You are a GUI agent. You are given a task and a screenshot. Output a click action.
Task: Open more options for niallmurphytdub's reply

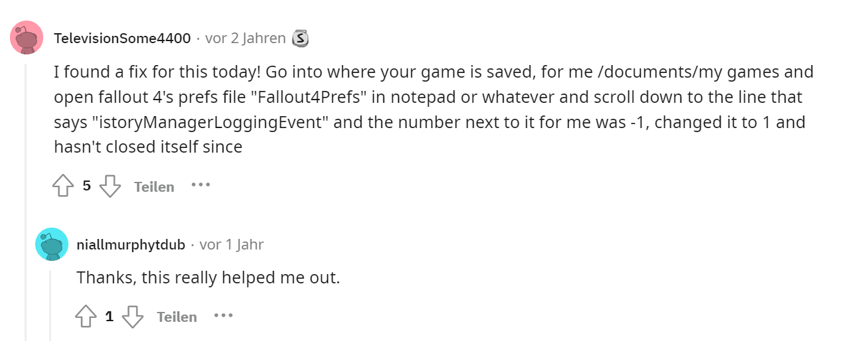coord(223,316)
